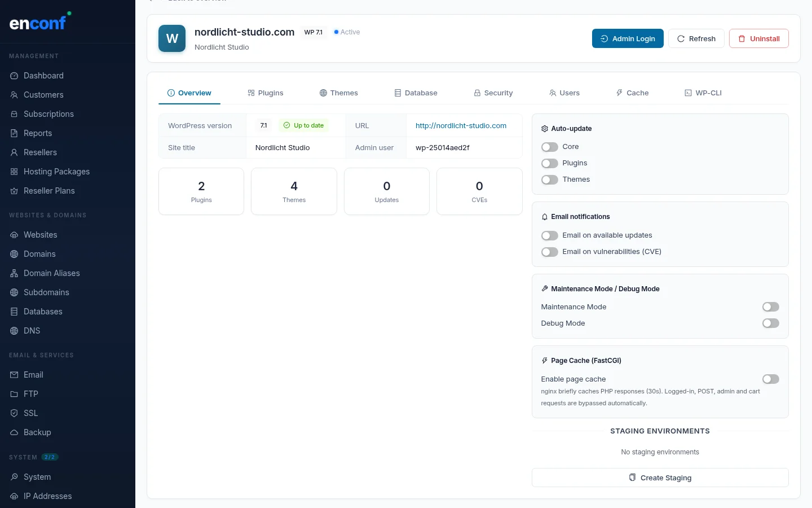Click the Subdomains sidebar icon
This screenshot has width=812, height=508.
(x=14, y=292)
